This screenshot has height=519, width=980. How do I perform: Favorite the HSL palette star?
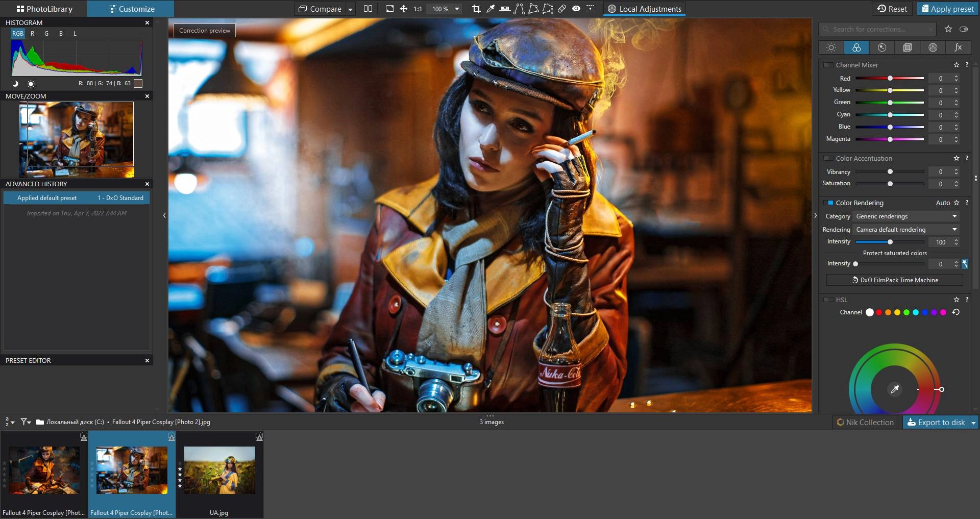pos(957,300)
